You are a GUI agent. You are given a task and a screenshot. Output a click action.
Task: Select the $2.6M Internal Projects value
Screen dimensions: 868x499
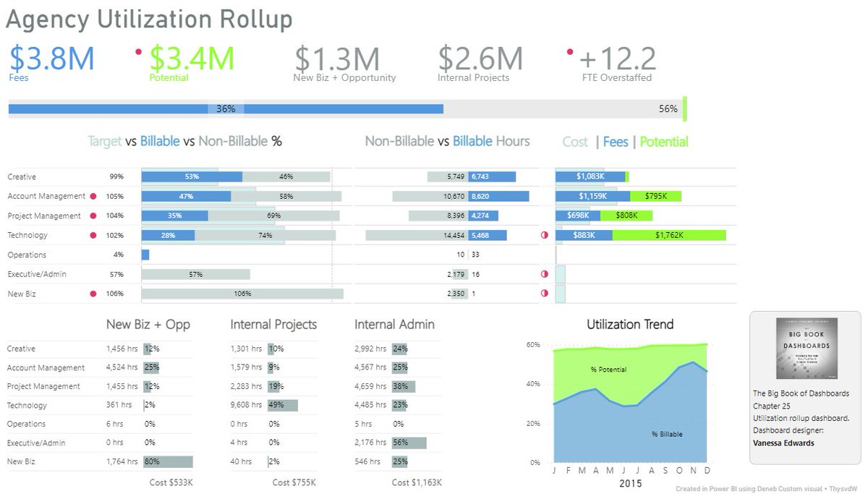480,59
